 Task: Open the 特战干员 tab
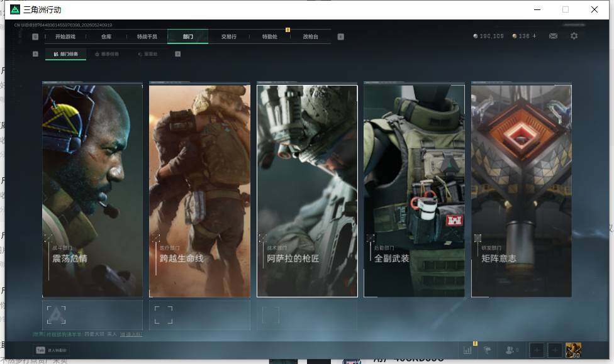click(x=147, y=37)
